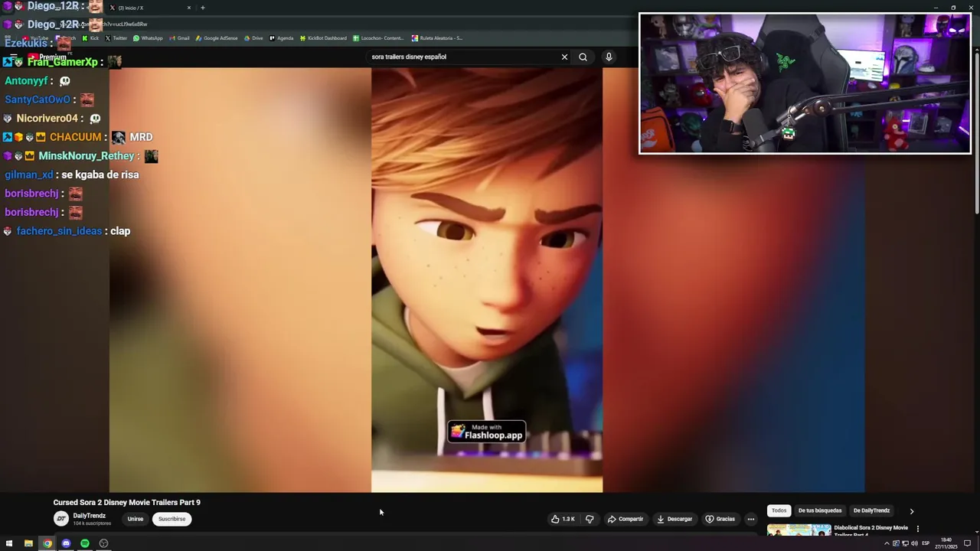Image resolution: width=980 pixels, height=551 pixels.
Task: Open the three-dot more actions menu
Action: tap(751, 519)
